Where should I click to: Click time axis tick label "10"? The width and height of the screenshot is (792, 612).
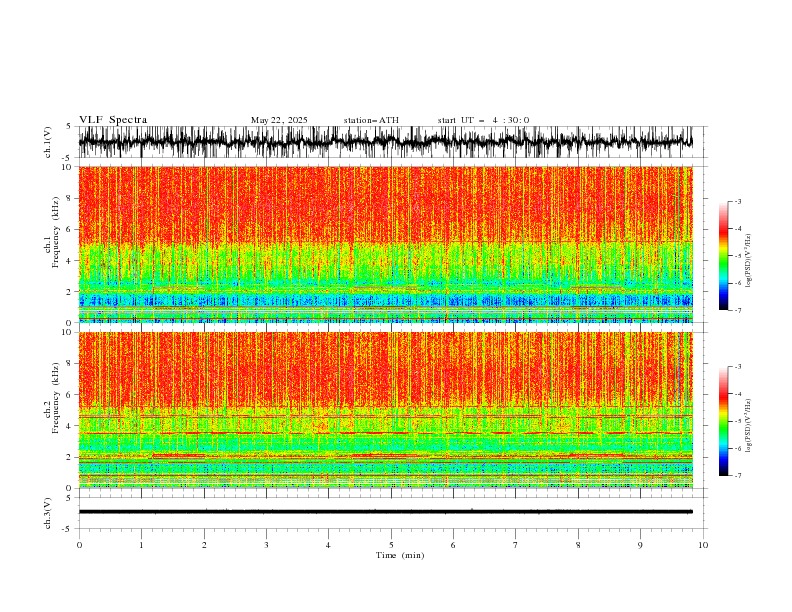[703, 545]
